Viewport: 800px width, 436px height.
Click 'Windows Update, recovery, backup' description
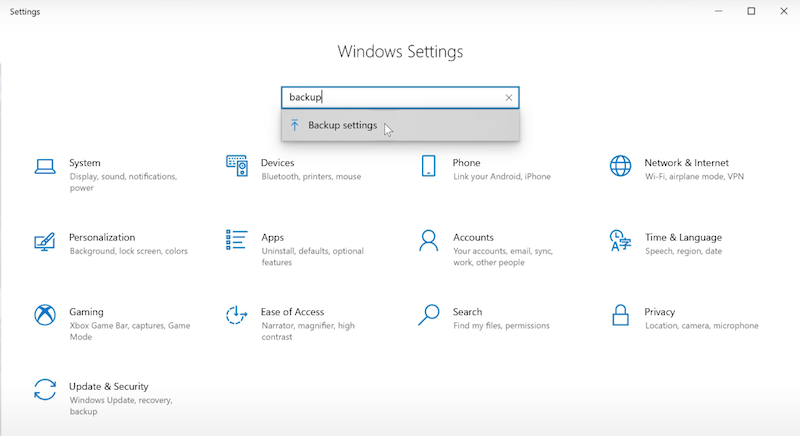click(121, 405)
